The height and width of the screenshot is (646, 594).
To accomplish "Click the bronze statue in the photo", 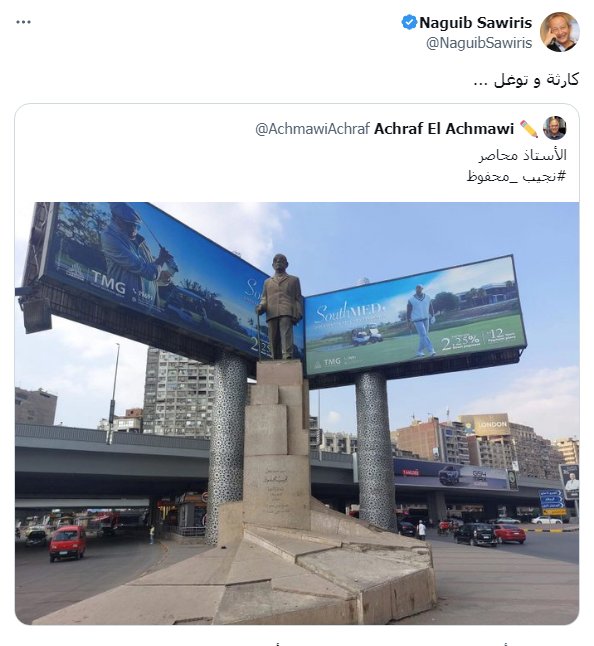I will tap(280, 307).
